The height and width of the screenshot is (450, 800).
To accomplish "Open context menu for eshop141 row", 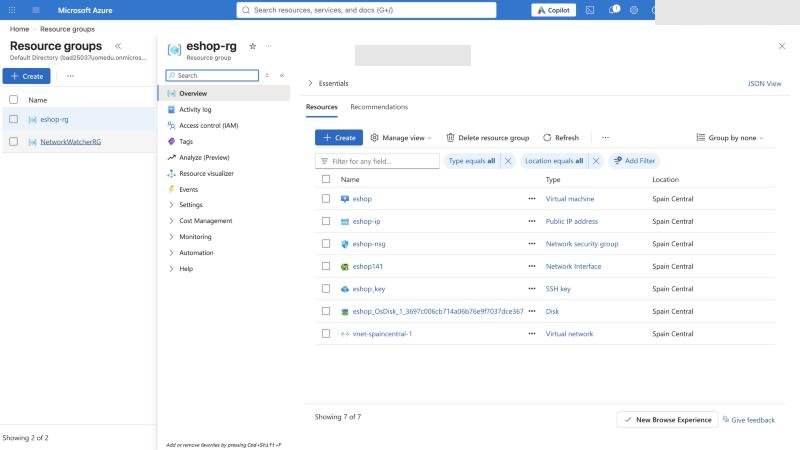I will pos(532,266).
